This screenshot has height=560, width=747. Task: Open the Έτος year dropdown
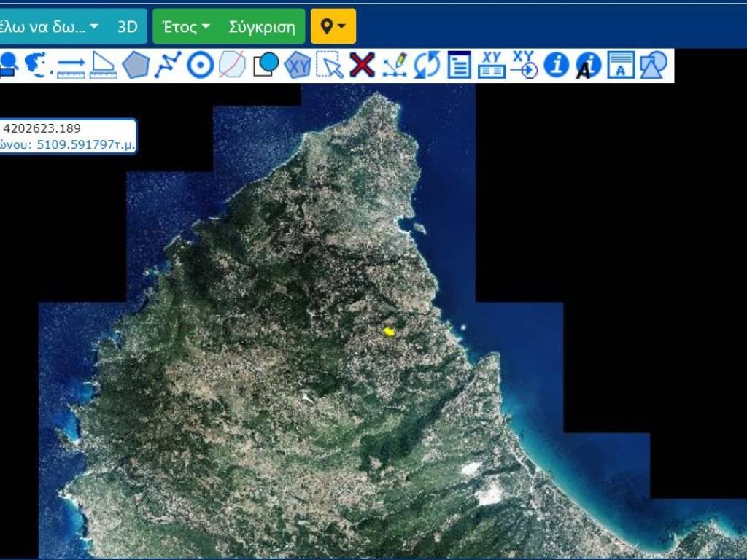click(x=186, y=27)
